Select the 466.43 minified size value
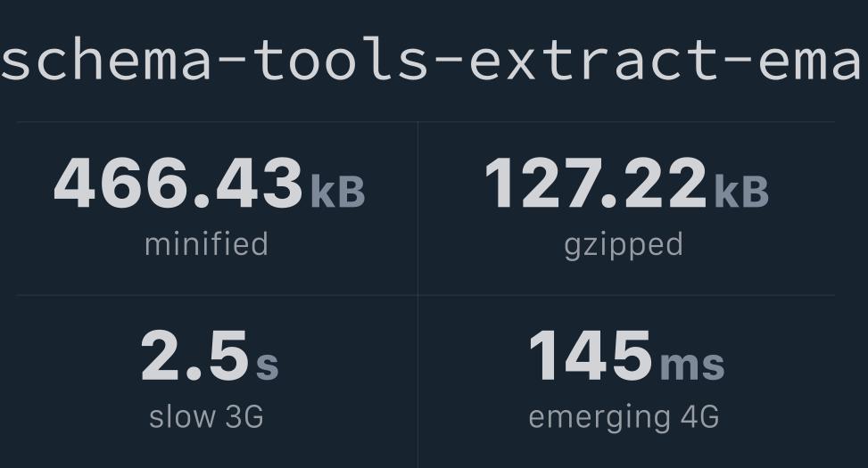 (x=178, y=183)
